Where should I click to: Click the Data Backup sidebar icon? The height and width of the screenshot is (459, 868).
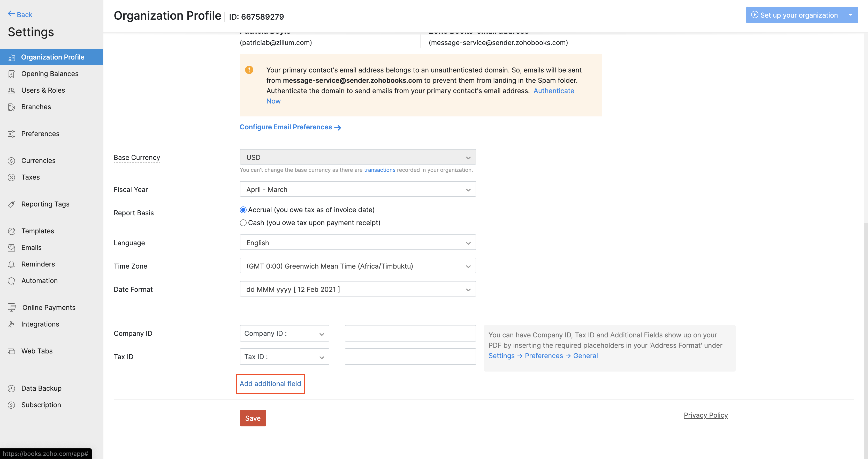click(11, 388)
